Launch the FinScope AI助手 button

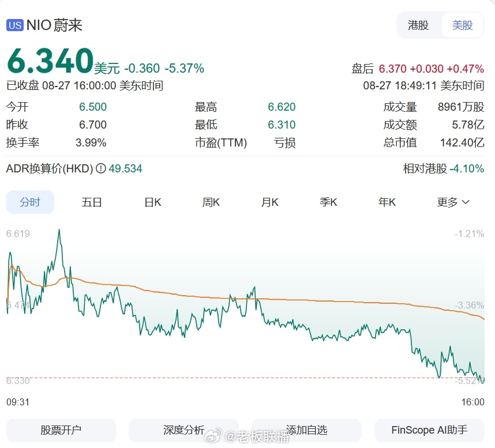pos(429,430)
